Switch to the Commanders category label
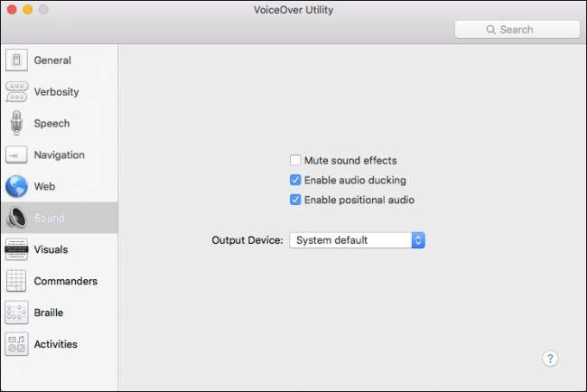 click(66, 281)
